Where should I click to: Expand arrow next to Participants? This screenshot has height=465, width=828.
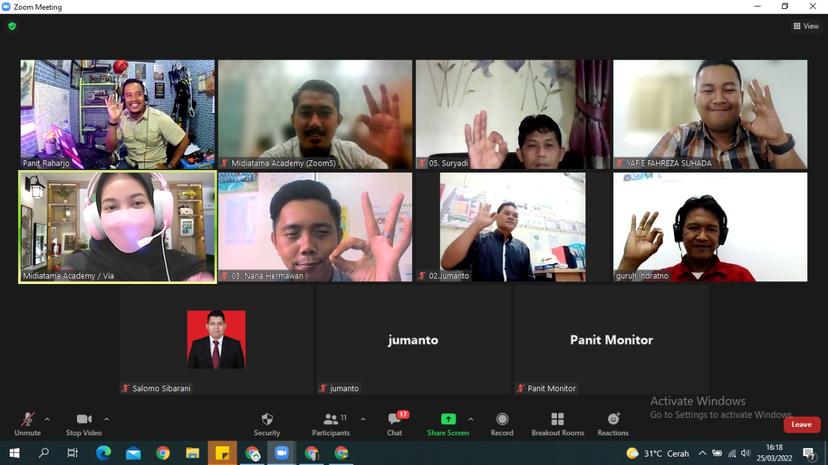pyautogui.click(x=363, y=420)
